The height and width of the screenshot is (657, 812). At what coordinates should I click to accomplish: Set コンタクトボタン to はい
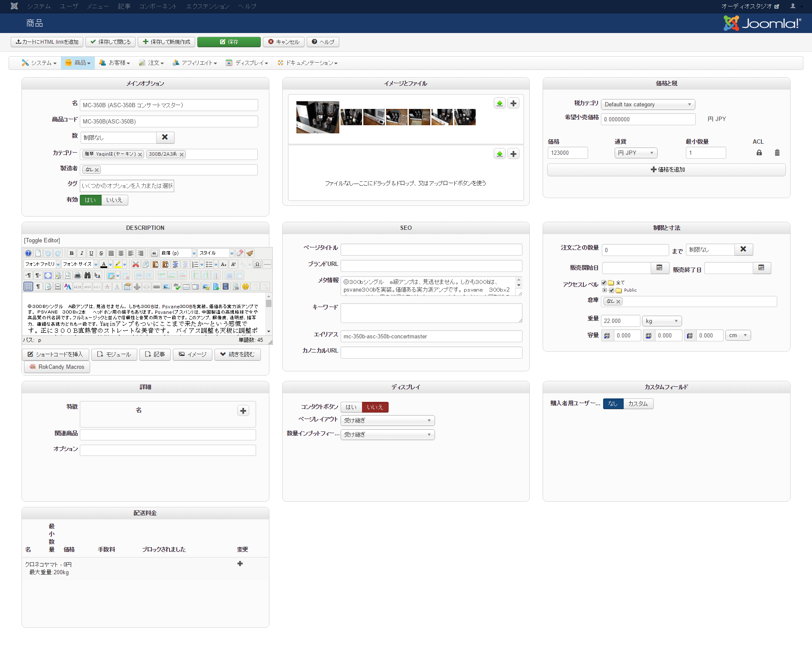click(351, 407)
